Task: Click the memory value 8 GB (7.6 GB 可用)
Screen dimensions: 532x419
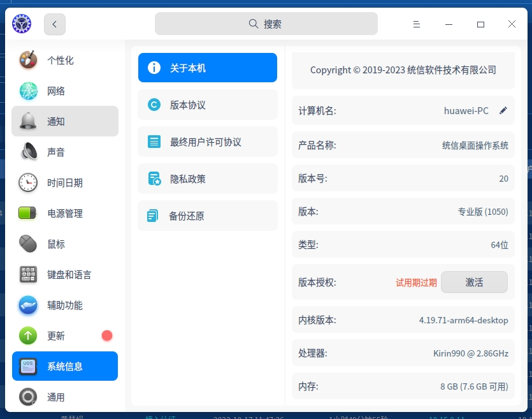Action: (x=474, y=386)
